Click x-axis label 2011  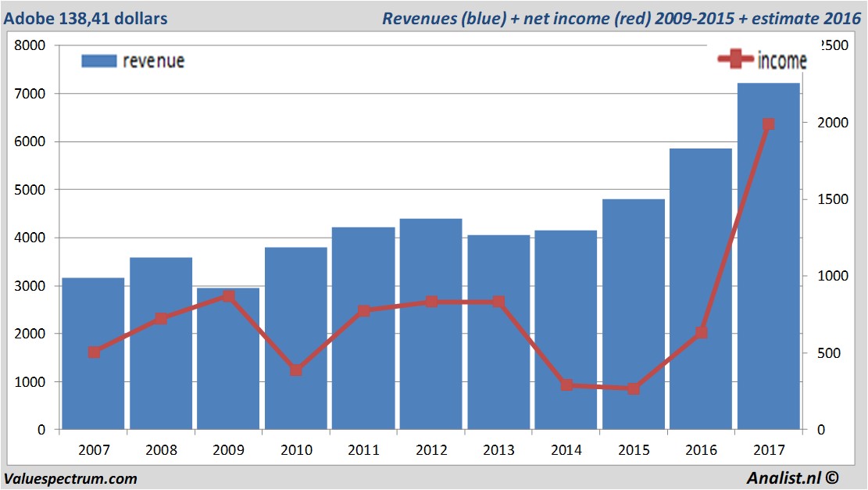[x=364, y=449]
